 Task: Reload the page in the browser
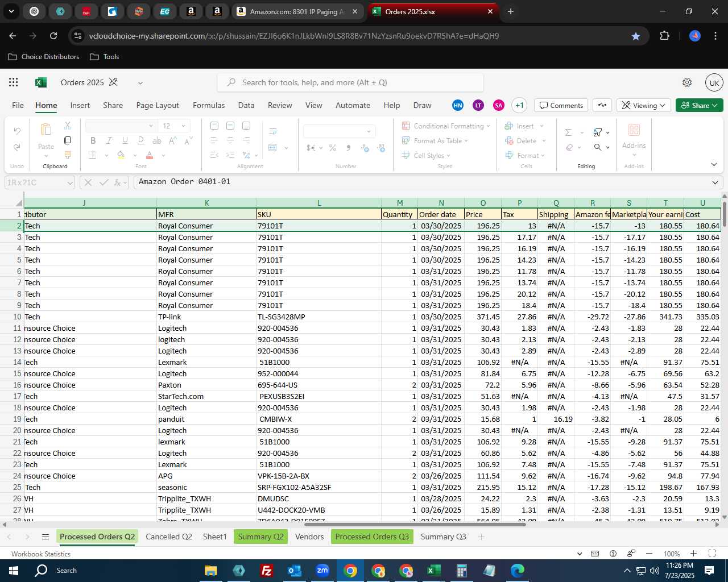click(x=53, y=36)
